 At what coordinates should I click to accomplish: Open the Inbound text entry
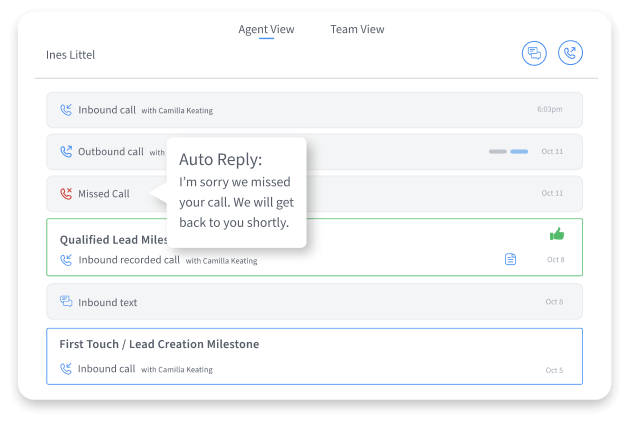pos(314,302)
